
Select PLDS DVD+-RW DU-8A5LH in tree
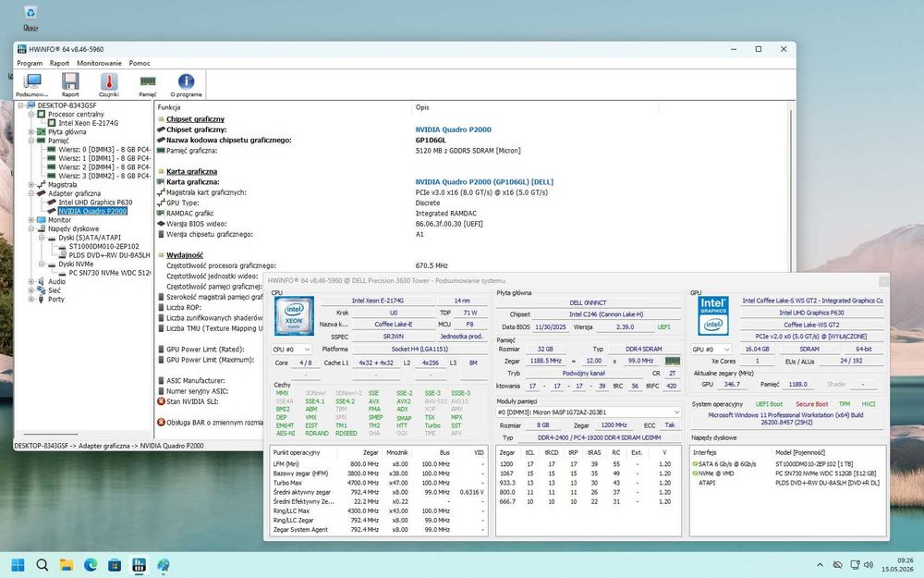tap(109, 255)
